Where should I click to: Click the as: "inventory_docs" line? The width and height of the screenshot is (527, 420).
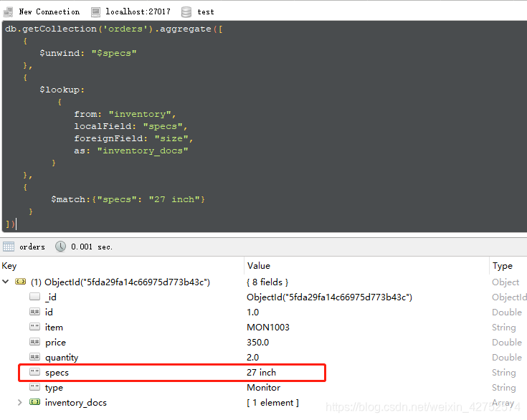(x=130, y=151)
